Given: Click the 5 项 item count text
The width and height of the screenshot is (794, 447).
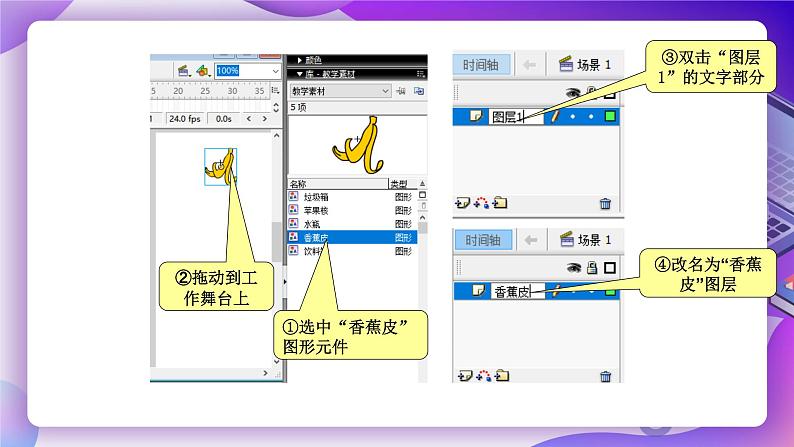Looking at the screenshot, I should [299, 107].
